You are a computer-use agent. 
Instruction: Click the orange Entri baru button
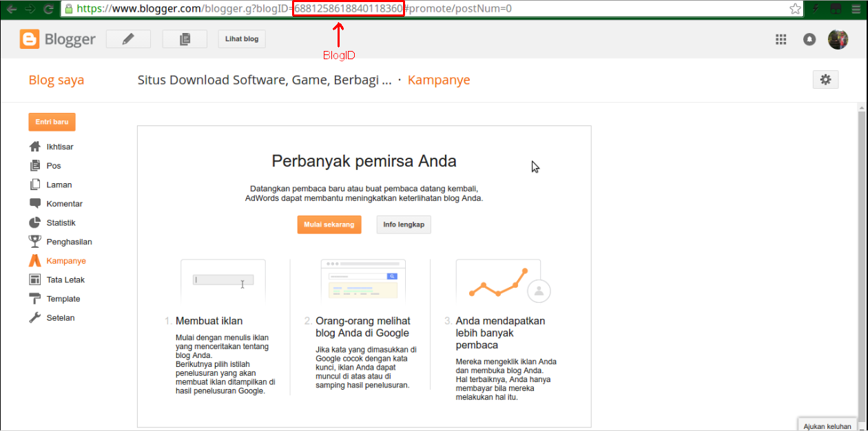click(x=52, y=122)
